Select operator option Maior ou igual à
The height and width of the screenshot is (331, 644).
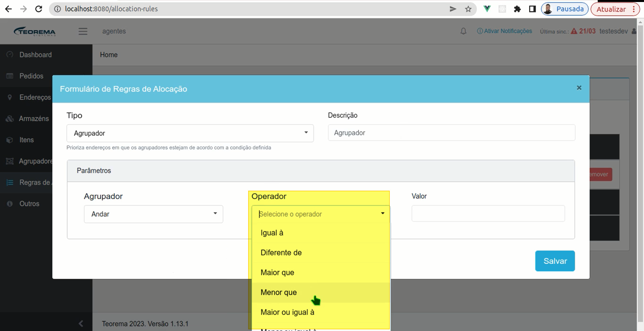coord(321,312)
